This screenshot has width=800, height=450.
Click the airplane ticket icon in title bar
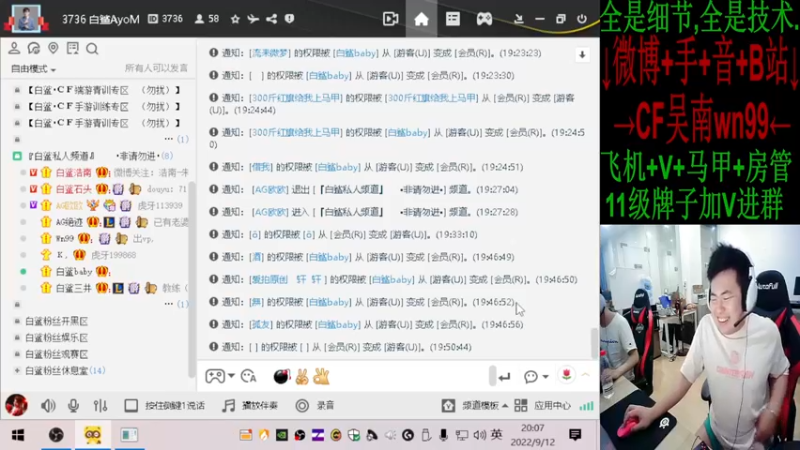[x=253, y=19]
